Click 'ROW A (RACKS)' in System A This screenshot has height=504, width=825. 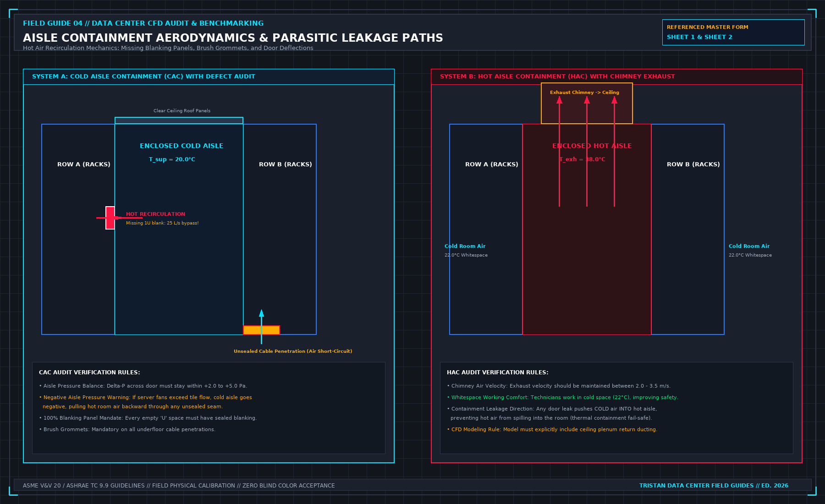point(84,164)
